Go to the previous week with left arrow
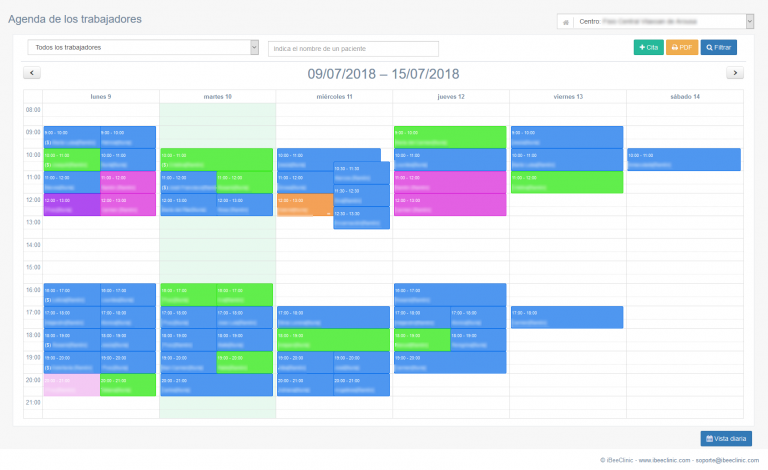This screenshot has height=470, width=768. pos(32,73)
